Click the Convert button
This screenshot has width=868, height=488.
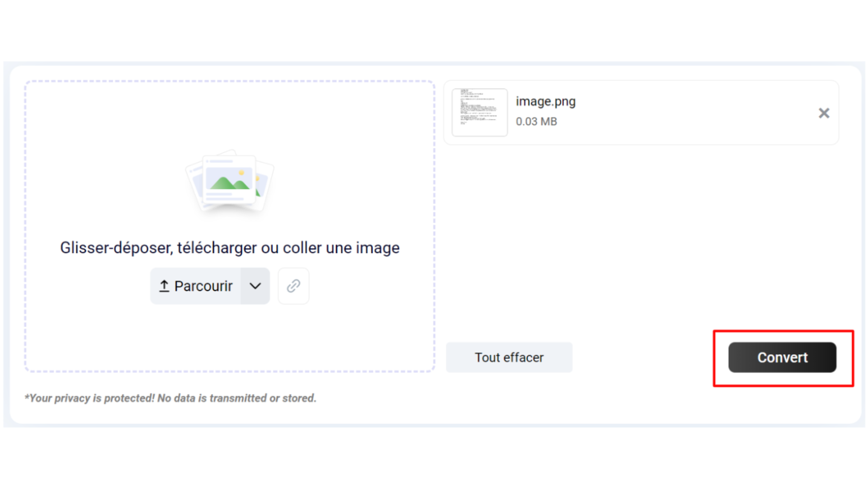[783, 357]
